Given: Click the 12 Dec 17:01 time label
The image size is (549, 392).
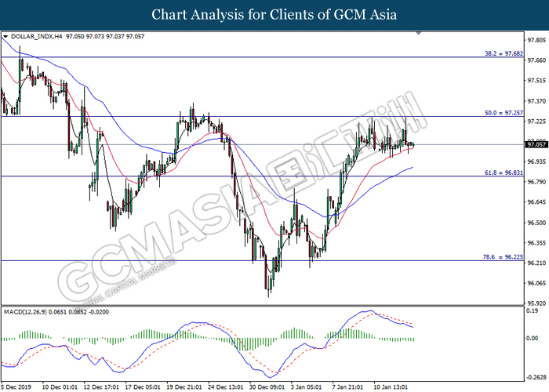Looking at the screenshot, I should [101, 387].
